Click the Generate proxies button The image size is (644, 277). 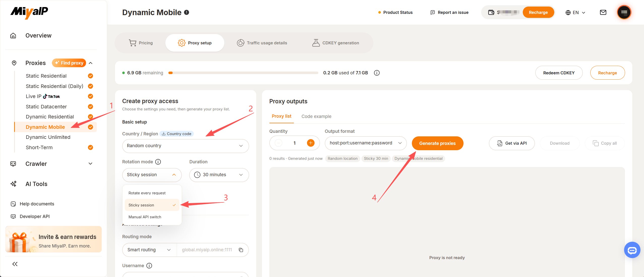437,143
